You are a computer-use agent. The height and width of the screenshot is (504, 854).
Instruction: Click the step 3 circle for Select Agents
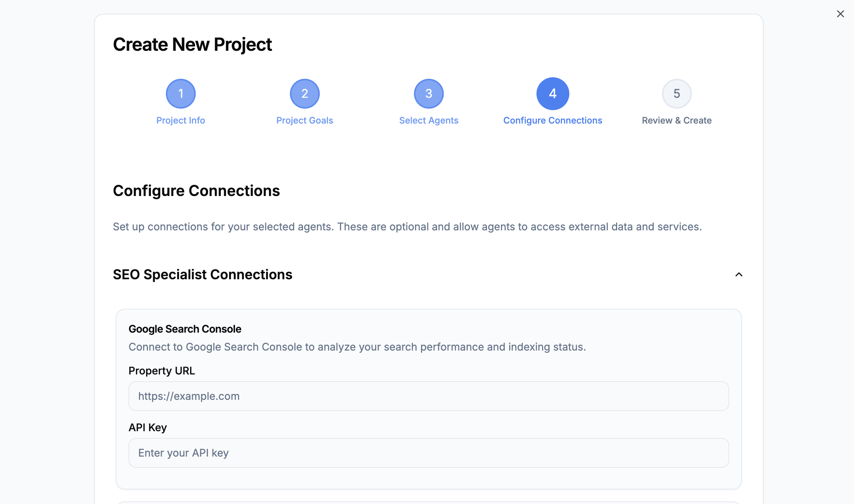tap(428, 93)
